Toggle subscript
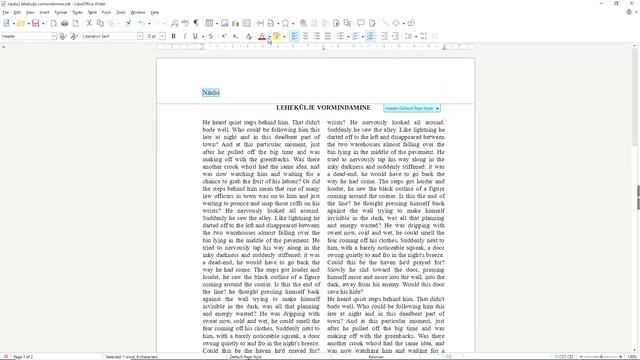640x360 pixels. pyautogui.click(x=235, y=36)
